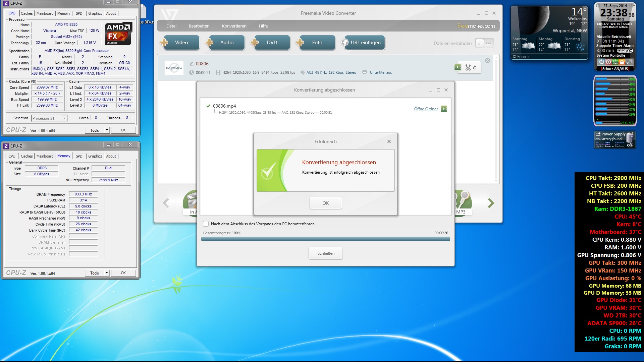Open the Processor #1 selection dropdown
This screenshot has height=362, width=644.
64,118
